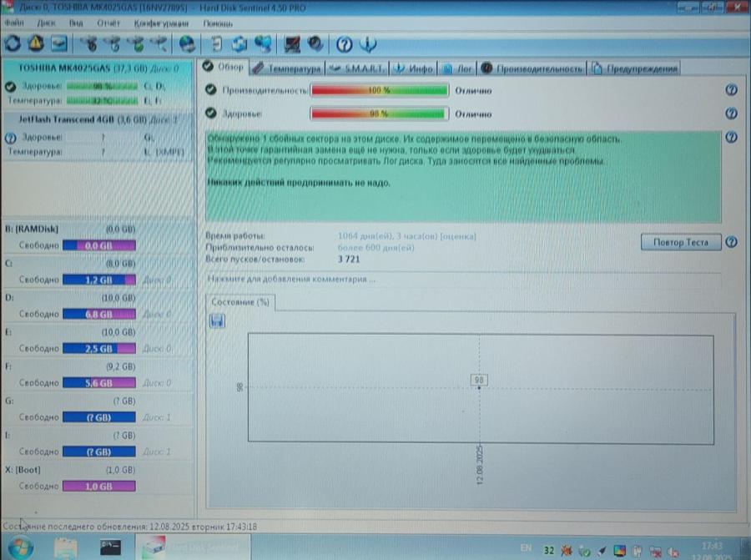Click the C: free space 1,2 GB bar
Image resolution: width=751 pixels, height=560 pixels.
coord(99,280)
